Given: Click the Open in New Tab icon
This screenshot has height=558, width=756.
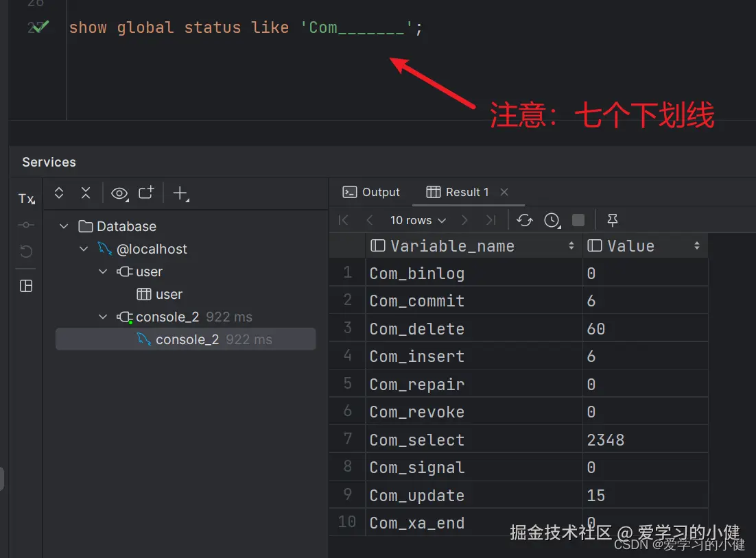Looking at the screenshot, I should (x=147, y=193).
